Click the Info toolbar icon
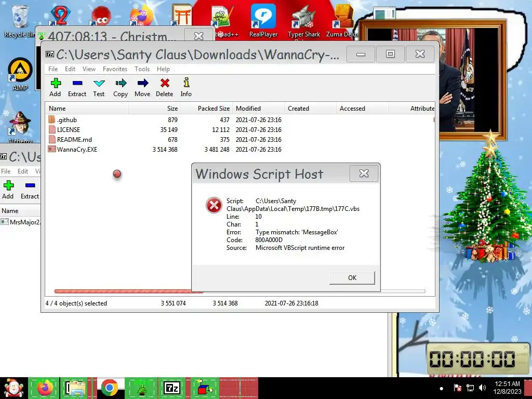Image resolution: width=532 pixels, height=399 pixels. point(187,83)
